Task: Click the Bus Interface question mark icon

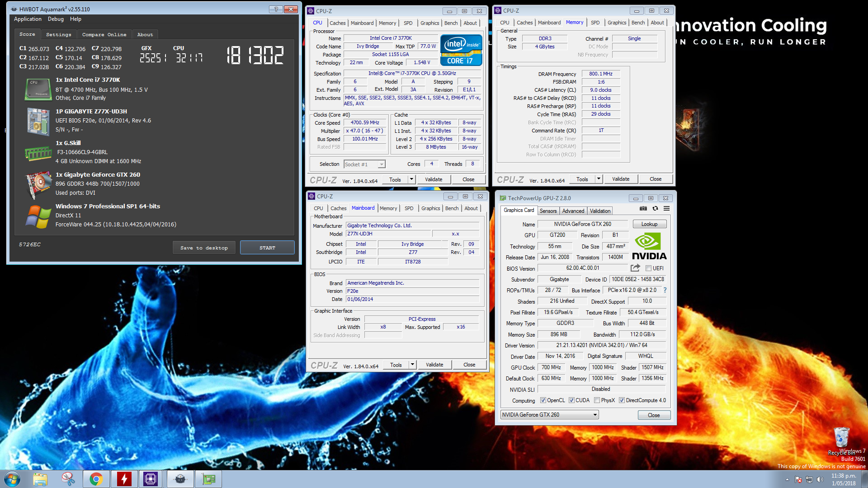Action: point(665,290)
